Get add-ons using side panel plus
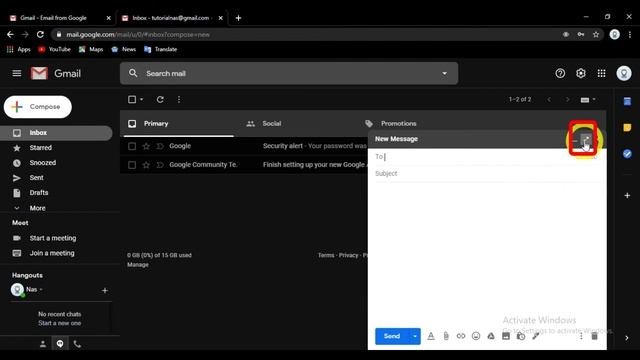The width and height of the screenshot is (640, 360). (627, 196)
